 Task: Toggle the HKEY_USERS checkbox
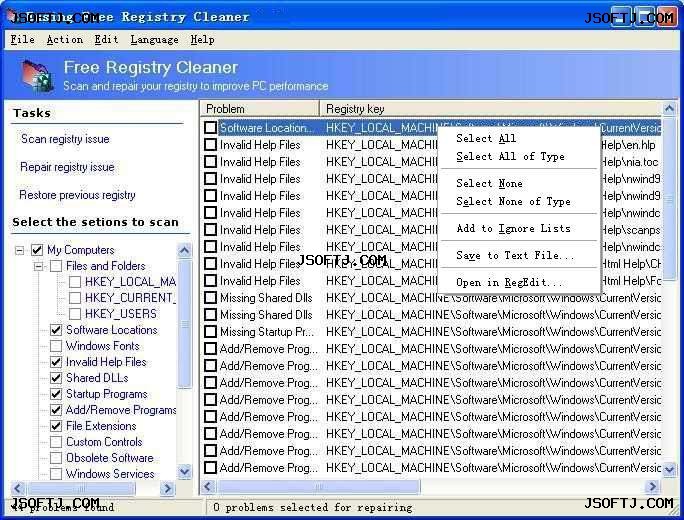coord(75,314)
